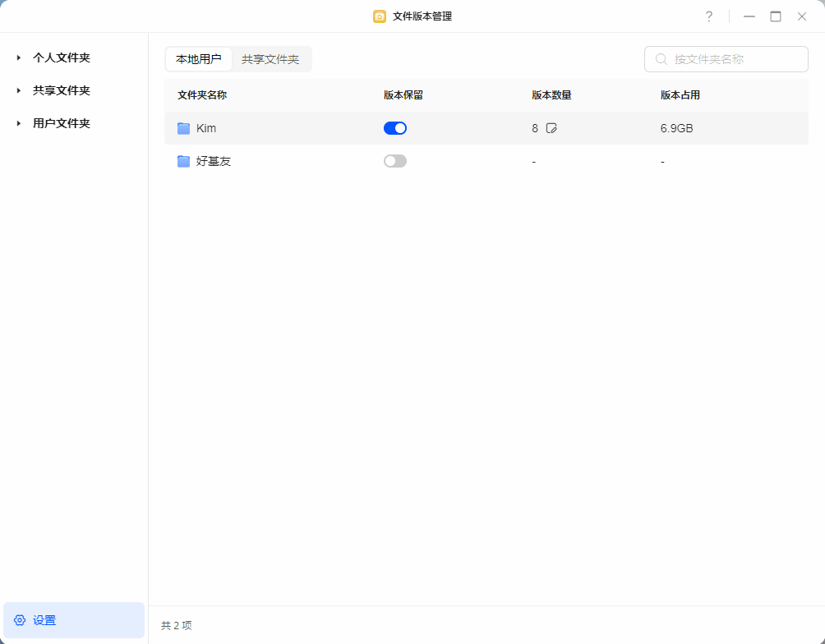Image resolution: width=825 pixels, height=644 pixels.
Task: Click the help question mark icon
Action: (709, 16)
